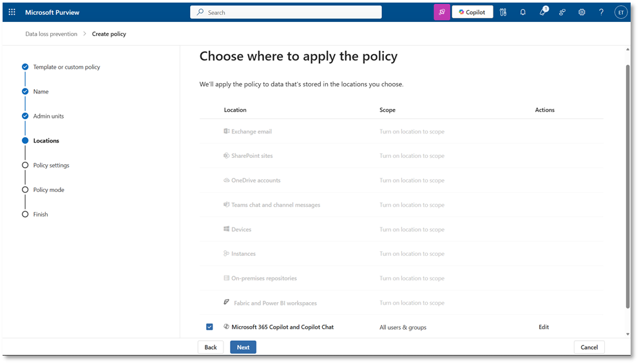
Task: Click the Data loss prevention breadcrumb
Action: pos(51,34)
